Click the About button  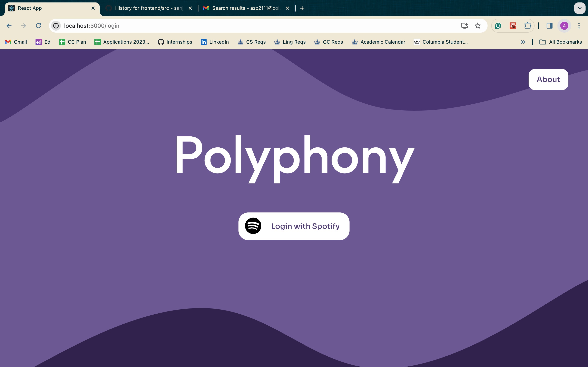[x=548, y=79]
